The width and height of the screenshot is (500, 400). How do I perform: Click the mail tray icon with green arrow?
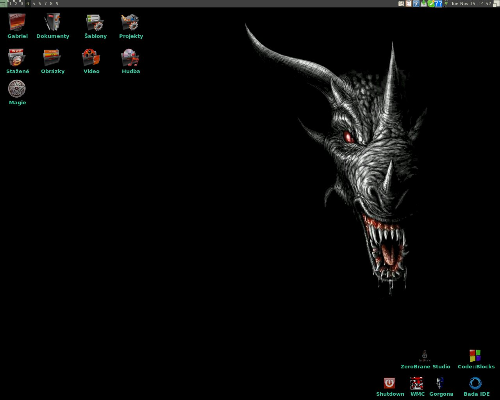424,4
